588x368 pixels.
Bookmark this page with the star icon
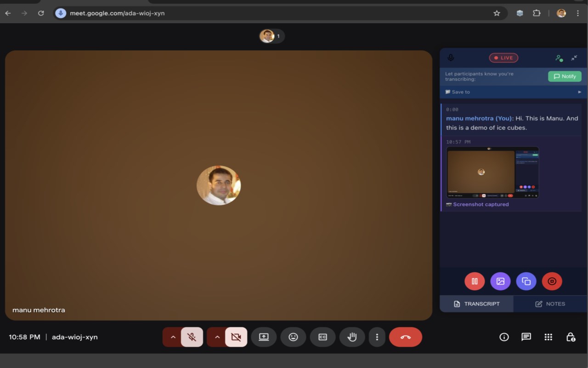click(x=497, y=13)
